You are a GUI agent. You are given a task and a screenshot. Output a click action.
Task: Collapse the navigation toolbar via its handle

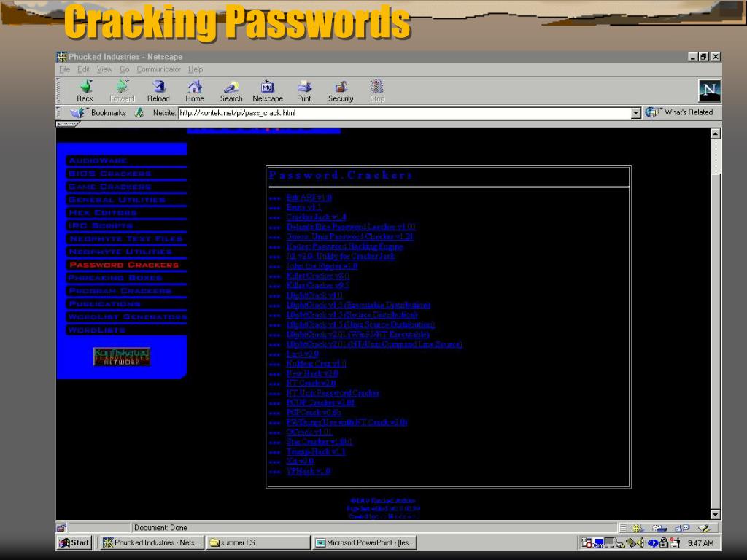(x=58, y=90)
